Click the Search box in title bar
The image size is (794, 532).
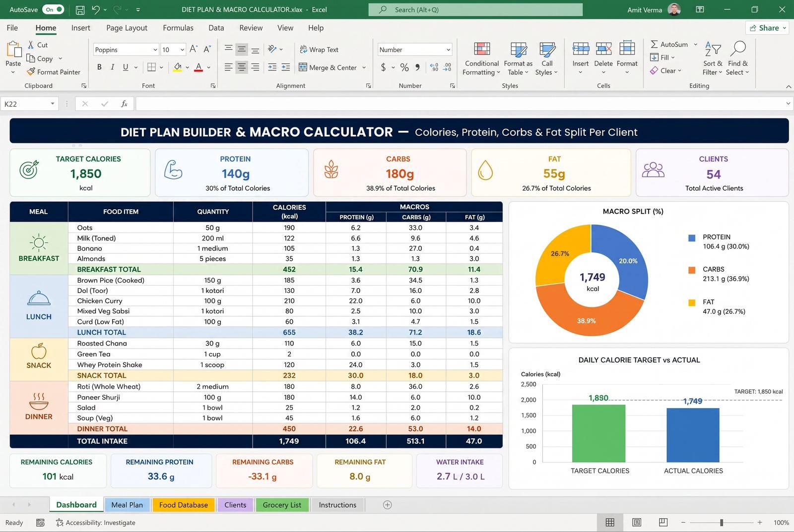(x=475, y=9)
